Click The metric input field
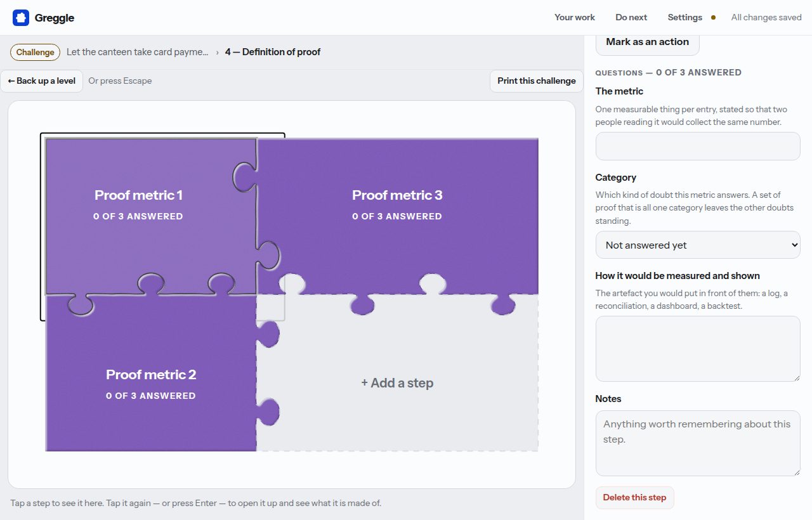 698,146
